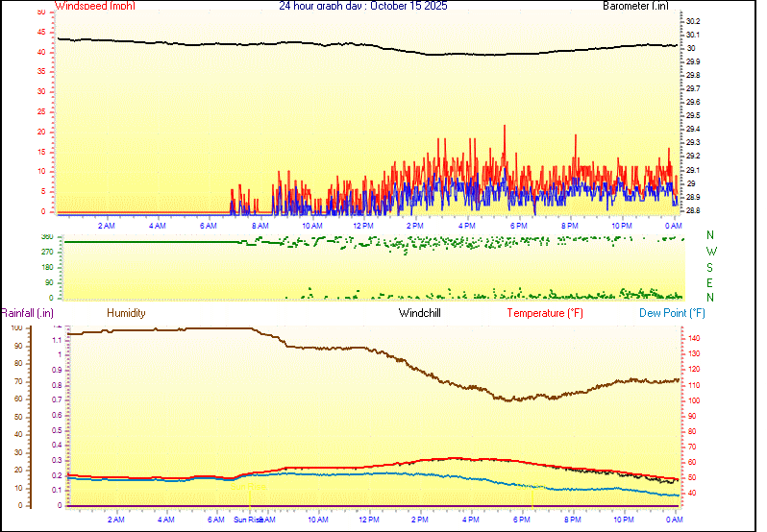Click the Dew Point (°F) legend label
The width and height of the screenshot is (767, 532).
pyautogui.click(x=672, y=313)
